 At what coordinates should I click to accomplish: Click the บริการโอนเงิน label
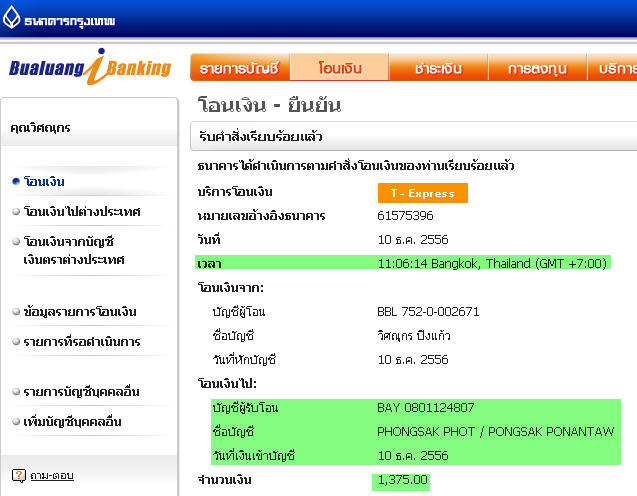coord(235,192)
